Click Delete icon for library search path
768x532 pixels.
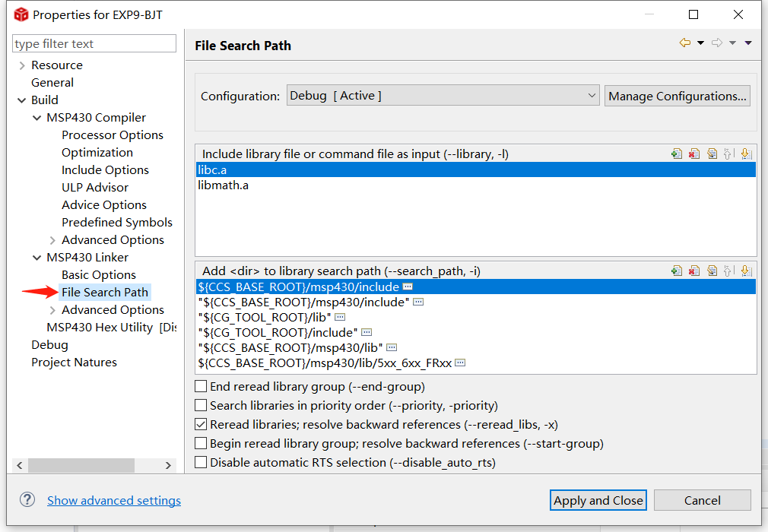[694, 271]
